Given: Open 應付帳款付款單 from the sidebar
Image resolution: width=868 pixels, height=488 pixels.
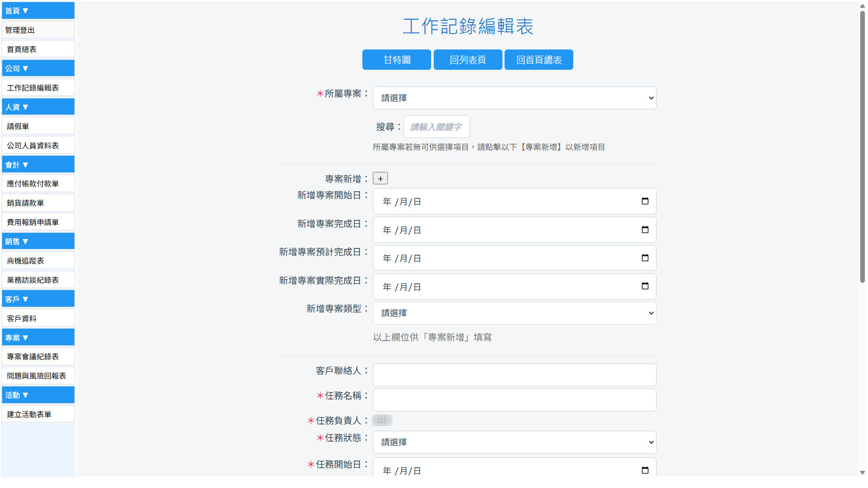Looking at the screenshot, I should [38, 183].
